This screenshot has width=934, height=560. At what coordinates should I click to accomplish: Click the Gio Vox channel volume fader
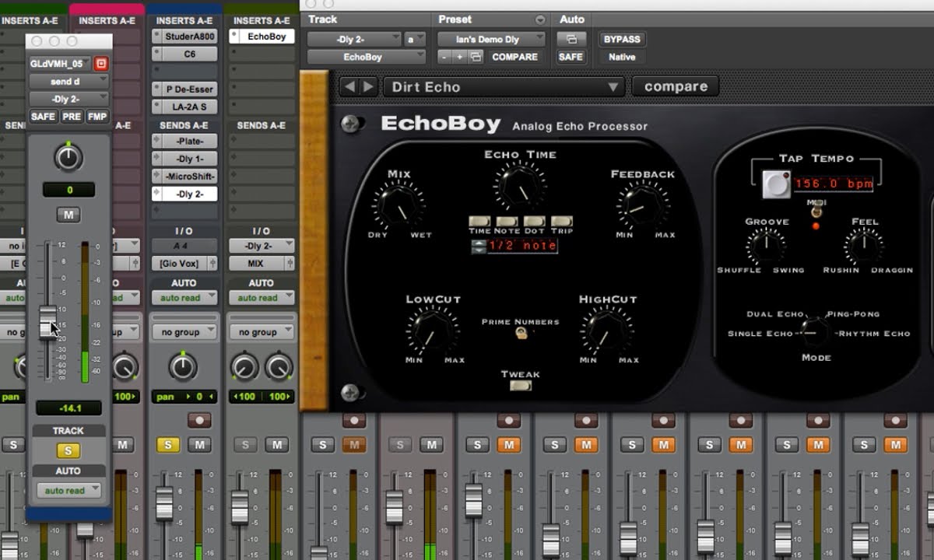click(x=164, y=503)
